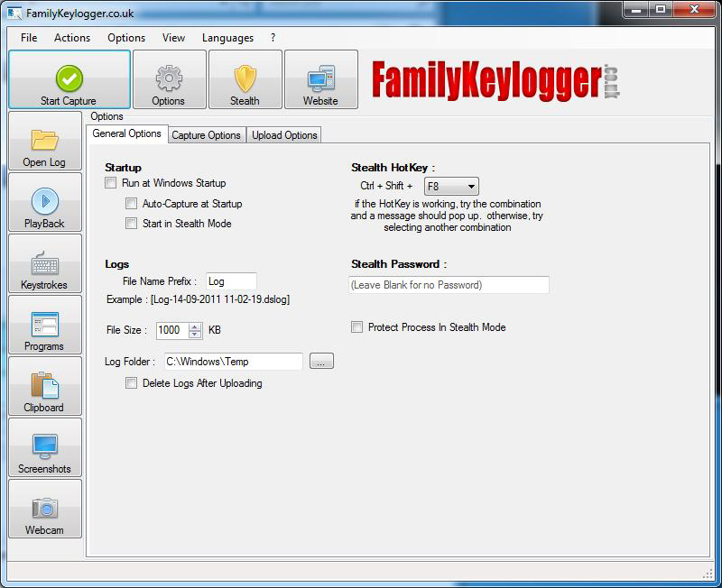Open the Options menu in the menu bar
The height and width of the screenshot is (588, 722).
[x=126, y=38]
